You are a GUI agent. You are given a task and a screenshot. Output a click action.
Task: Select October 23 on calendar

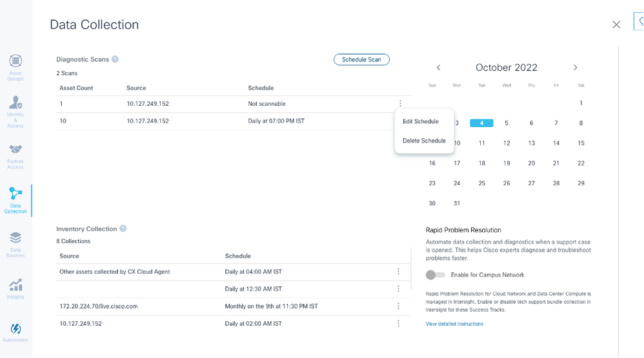click(432, 183)
